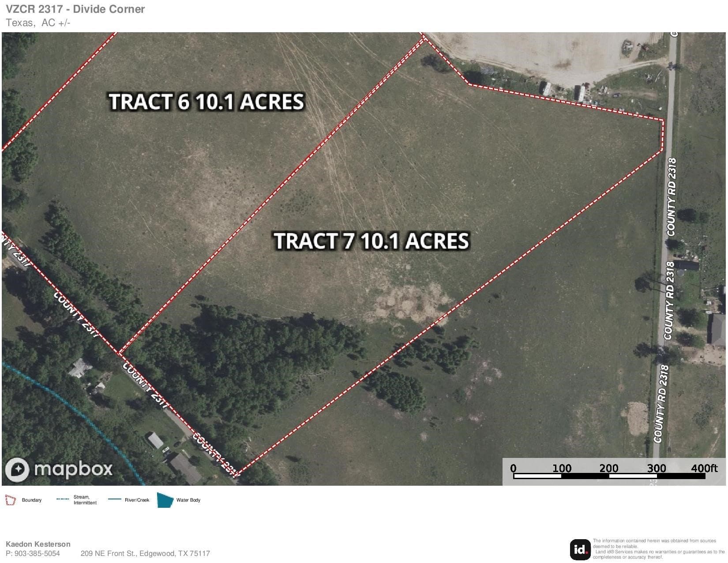Select the TRACT 7 10.1 ACRES label

pyautogui.click(x=371, y=241)
